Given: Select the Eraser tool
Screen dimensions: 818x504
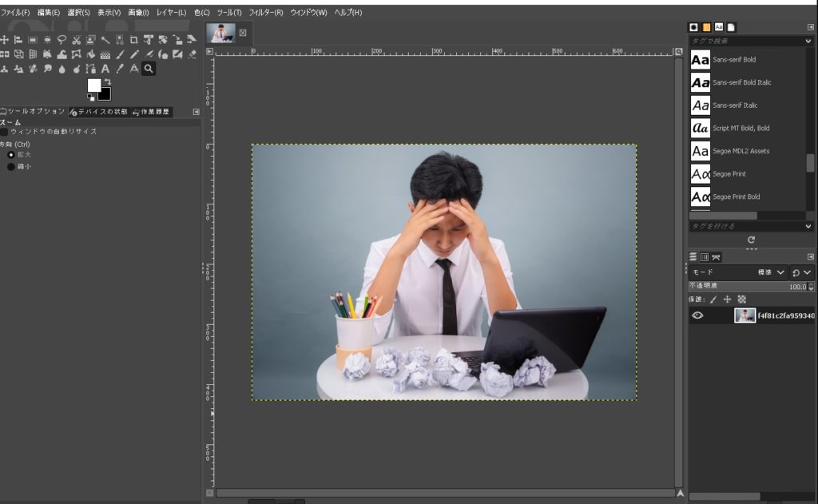Looking at the screenshot, I should (x=191, y=54).
